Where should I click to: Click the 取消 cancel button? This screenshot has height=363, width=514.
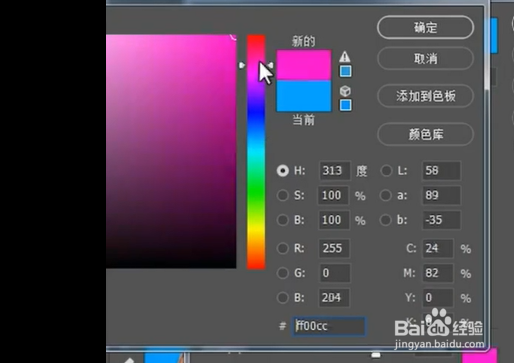coord(425,59)
